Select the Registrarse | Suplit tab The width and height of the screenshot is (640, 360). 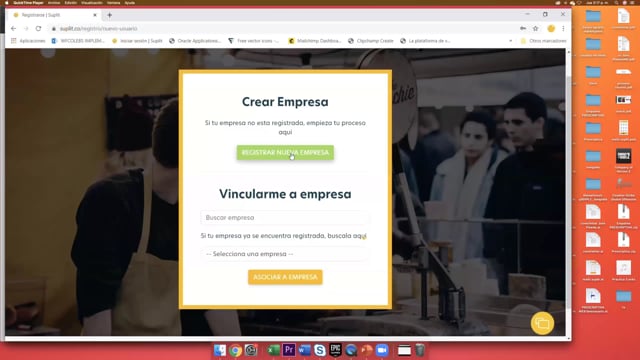(x=55, y=15)
